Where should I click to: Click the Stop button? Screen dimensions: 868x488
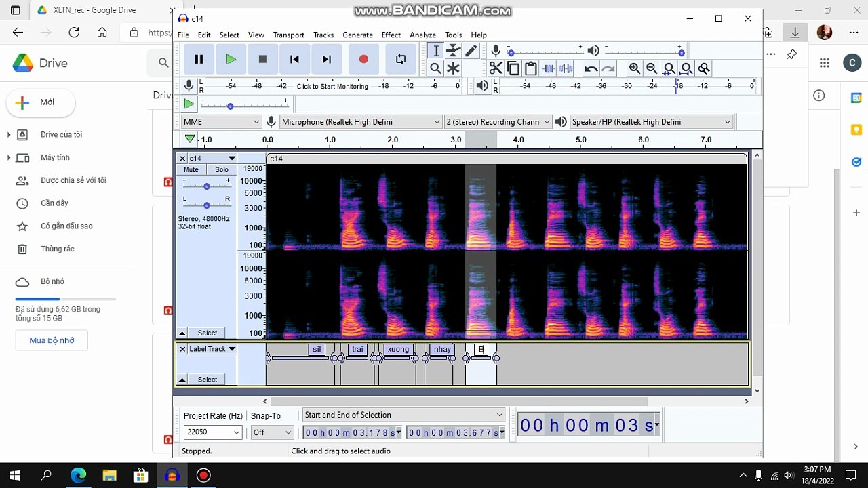(x=262, y=60)
